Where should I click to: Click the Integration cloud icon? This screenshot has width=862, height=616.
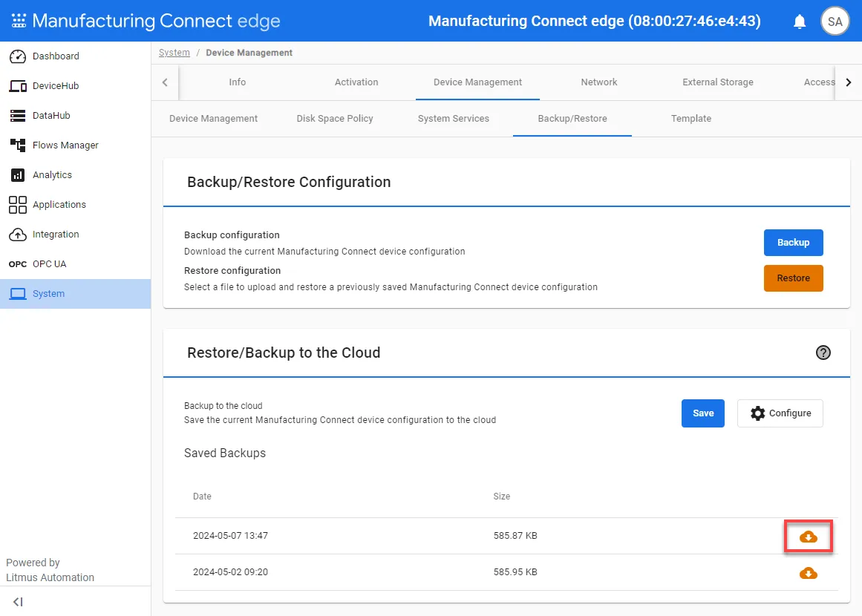(x=18, y=235)
